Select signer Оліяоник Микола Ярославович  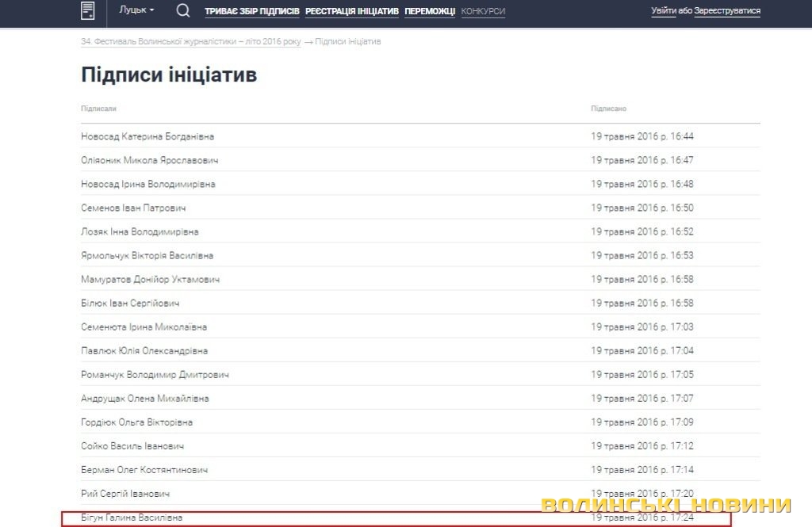pos(150,160)
